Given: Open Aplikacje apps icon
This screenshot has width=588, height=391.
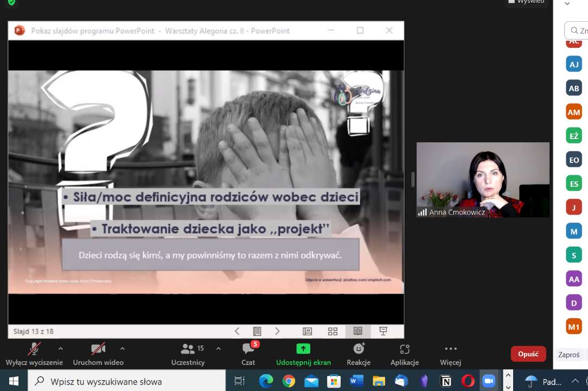Looking at the screenshot, I should tap(405, 349).
